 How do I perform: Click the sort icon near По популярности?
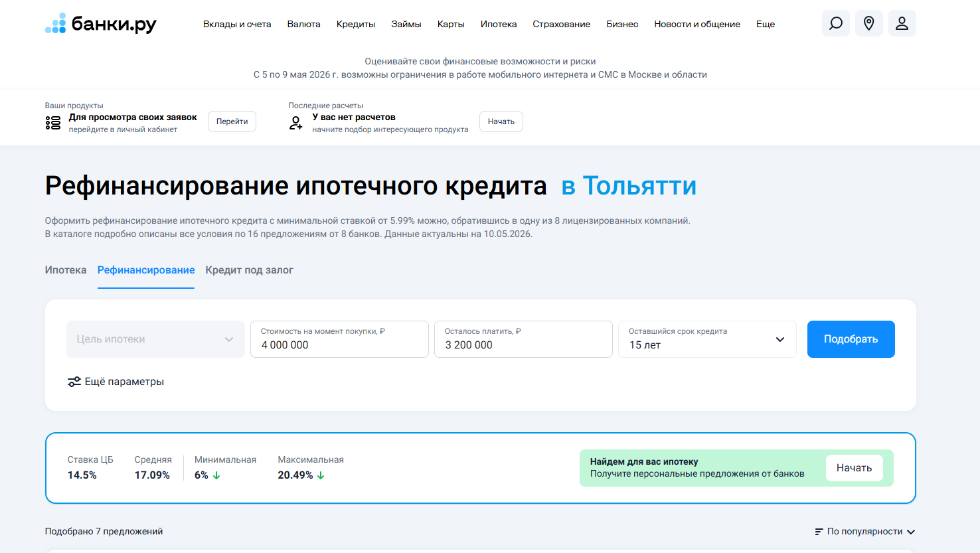point(819,532)
